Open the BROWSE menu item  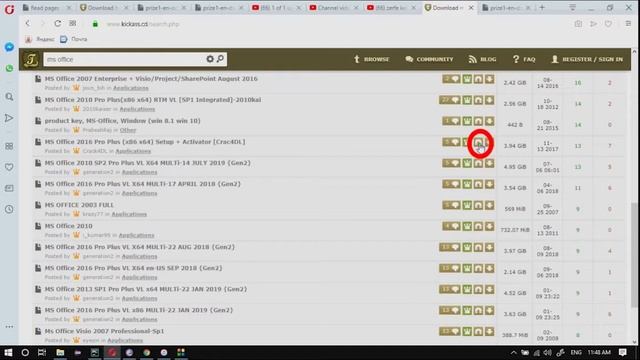click(x=371, y=59)
